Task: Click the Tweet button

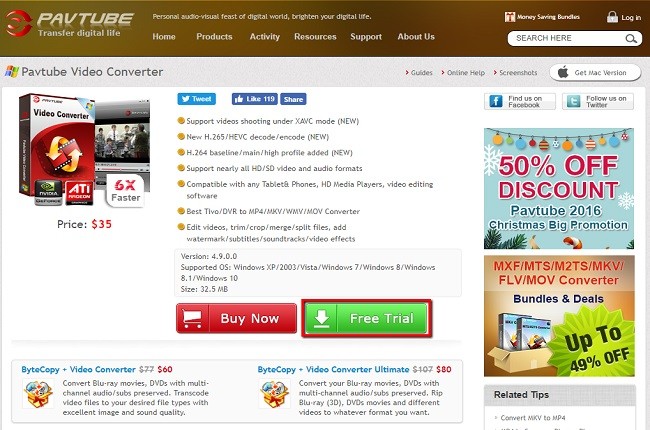Action: point(197,100)
